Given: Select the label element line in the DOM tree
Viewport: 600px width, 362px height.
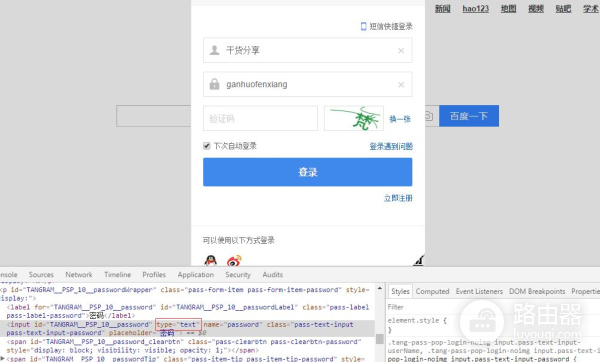Looking at the screenshot, I should pos(187,311).
